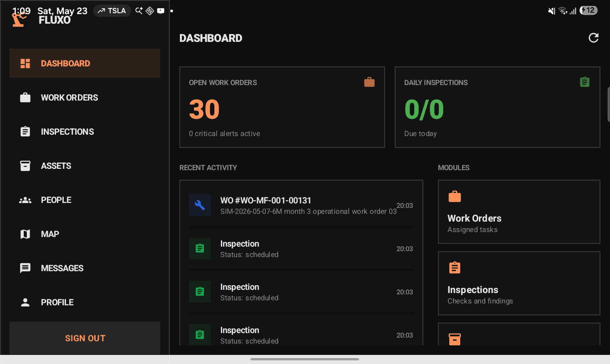Screen dimensions: 610x364
Task: Go to Work Orders in the sidebar
Action: point(85,97)
